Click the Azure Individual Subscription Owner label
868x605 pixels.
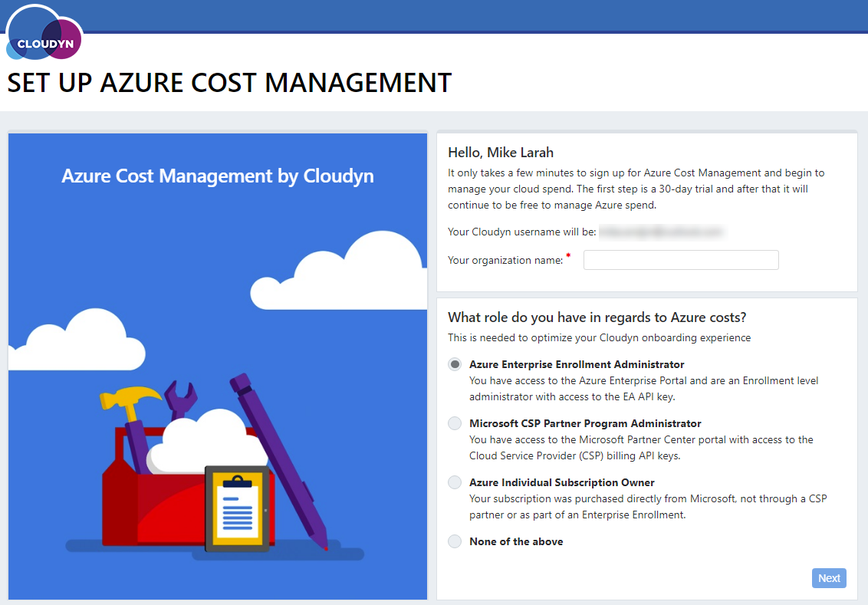click(x=562, y=482)
